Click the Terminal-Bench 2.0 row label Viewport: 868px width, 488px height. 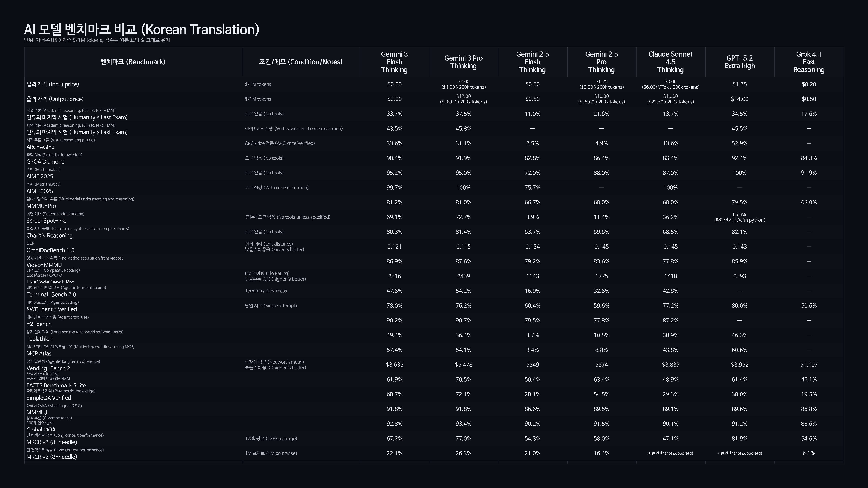(x=51, y=294)
